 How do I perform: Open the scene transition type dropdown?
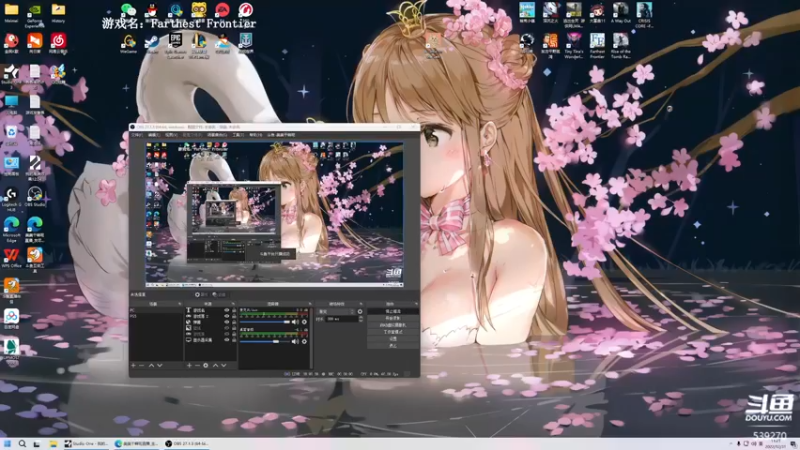coord(336,311)
